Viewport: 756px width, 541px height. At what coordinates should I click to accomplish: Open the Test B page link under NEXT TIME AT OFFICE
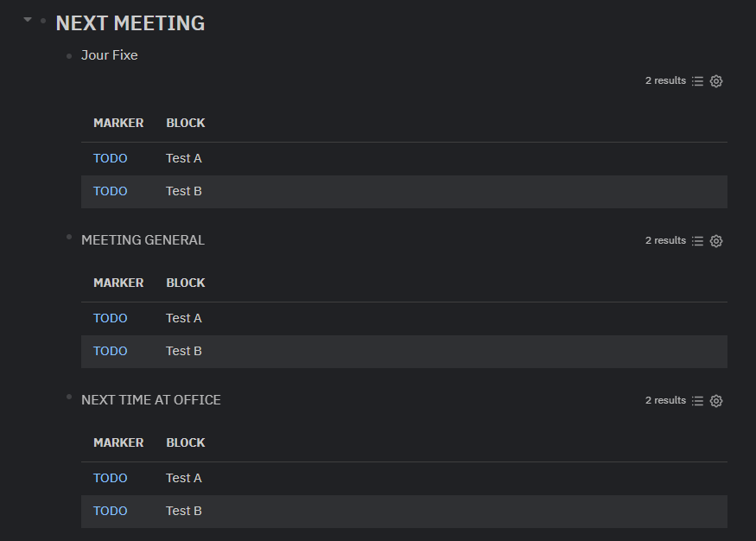(x=183, y=511)
